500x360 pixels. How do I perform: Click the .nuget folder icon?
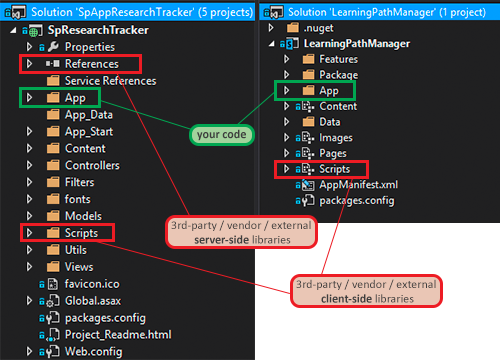(x=293, y=28)
